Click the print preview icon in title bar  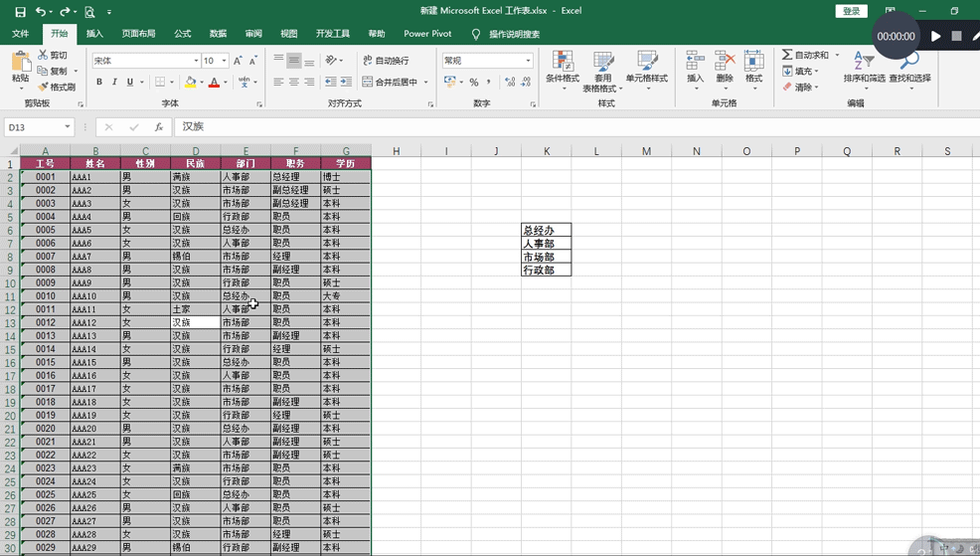pos(89,11)
